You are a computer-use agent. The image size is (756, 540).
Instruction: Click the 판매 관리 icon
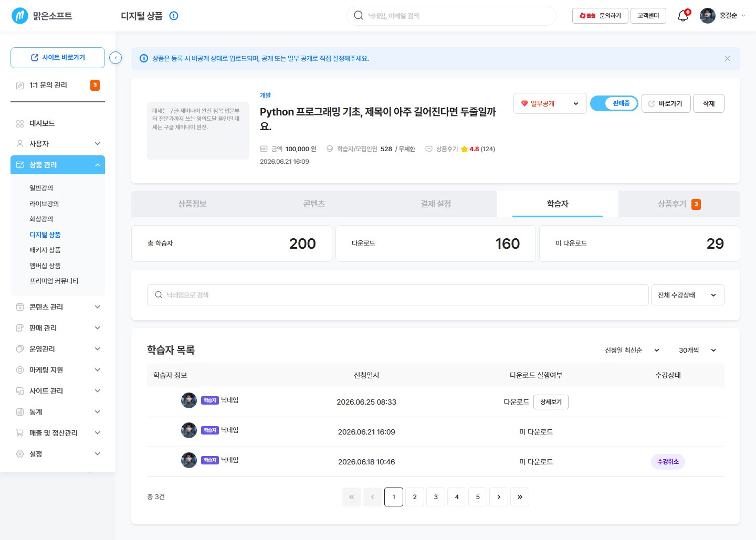(x=20, y=328)
